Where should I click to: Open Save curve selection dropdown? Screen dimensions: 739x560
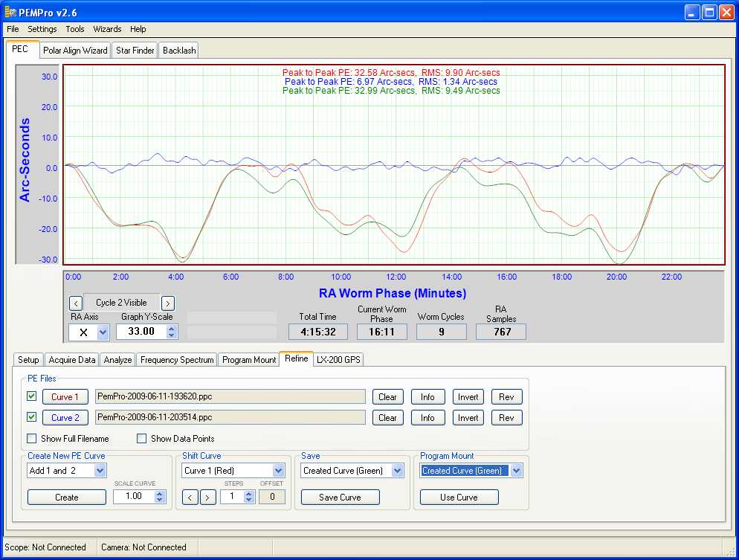pos(398,471)
